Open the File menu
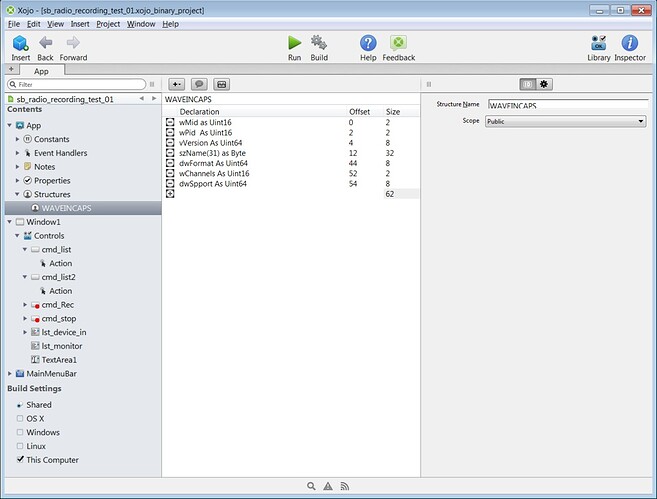 (14, 24)
